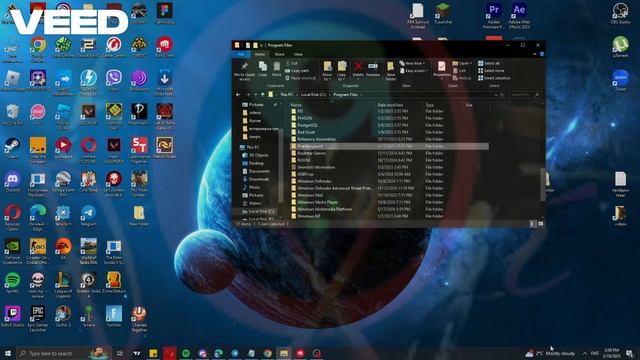Click the taskbar search box
The height and width of the screenshot is (360, 640).
tap(63, 353)
